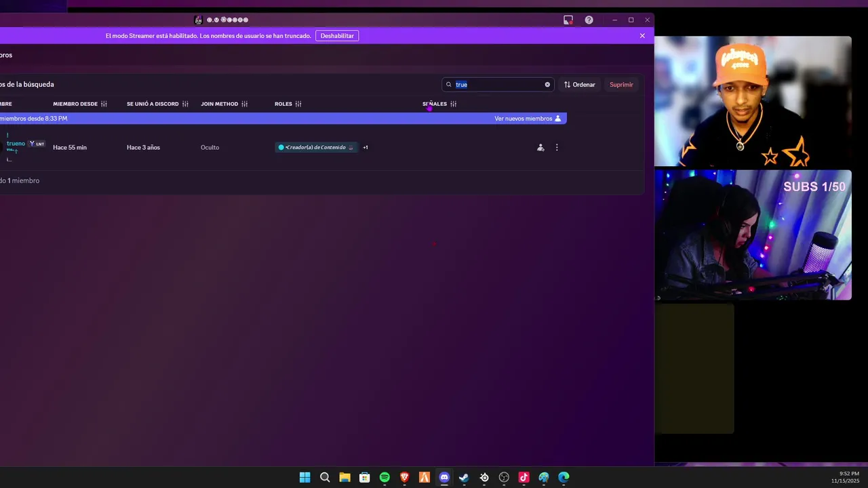Open filter for Miembro Desde column
This screenshot has width=868, height=488.
104,104
